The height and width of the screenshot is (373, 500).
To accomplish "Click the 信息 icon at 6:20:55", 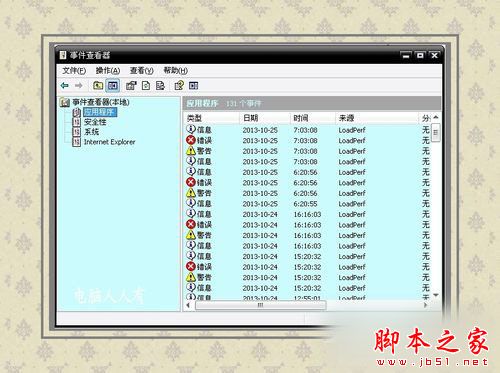I will click(x=191, y=203).
